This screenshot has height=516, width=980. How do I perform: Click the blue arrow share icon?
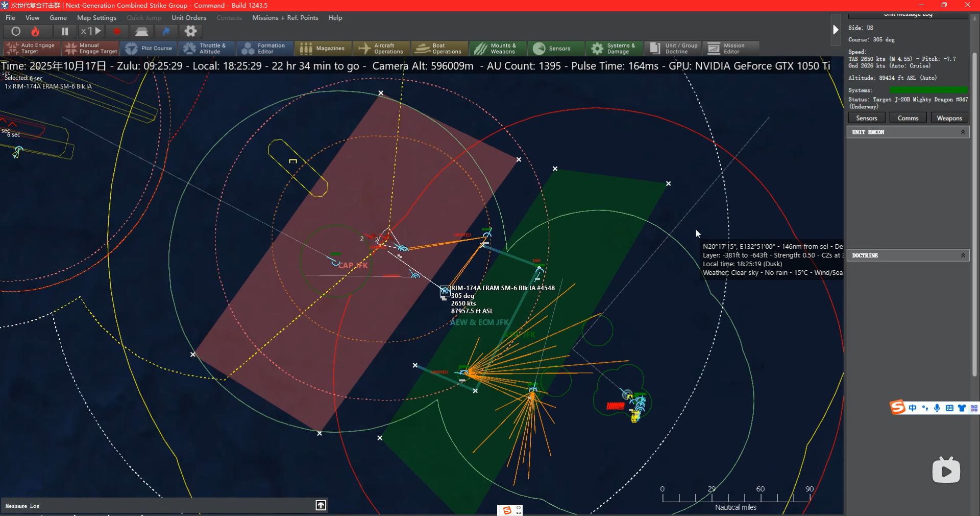(166, 31)
